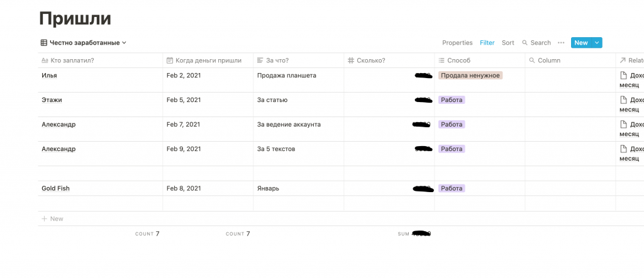Click the select icon in Способ header
The width and height of the screenshot is (644, 279).
[441, 60]
